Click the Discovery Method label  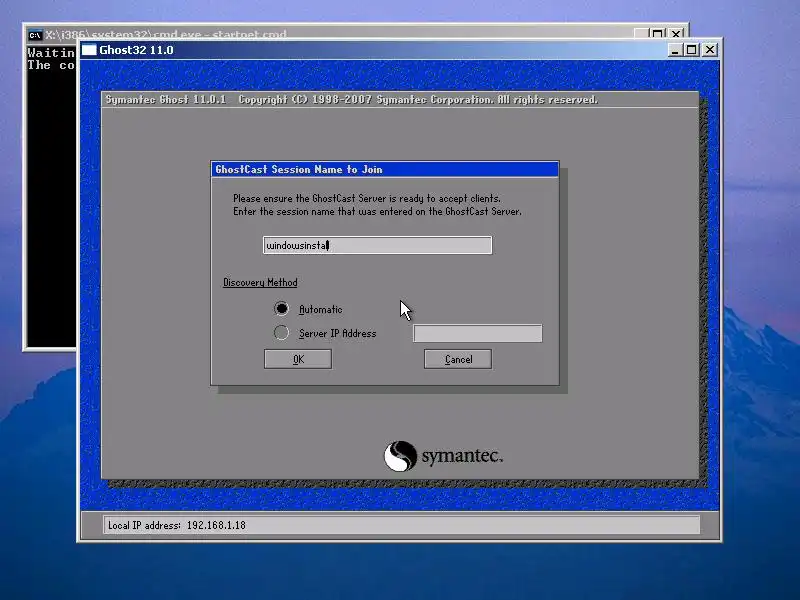pos(260,282)
